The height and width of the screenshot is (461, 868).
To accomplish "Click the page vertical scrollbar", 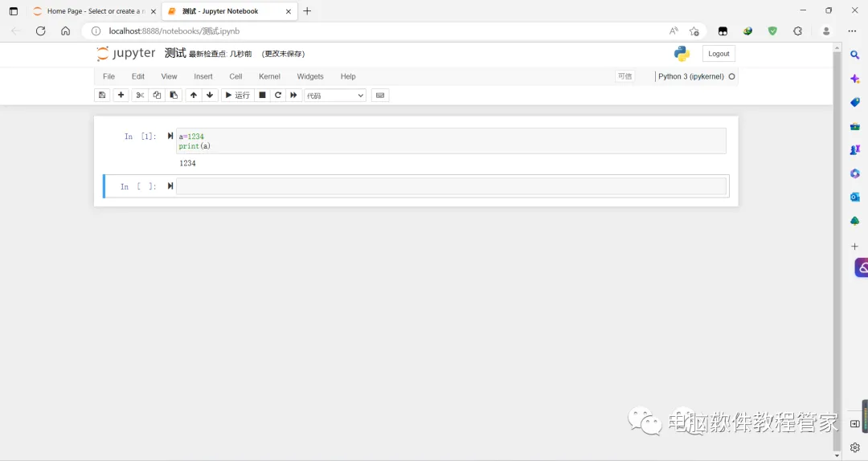I will (837, 252).
